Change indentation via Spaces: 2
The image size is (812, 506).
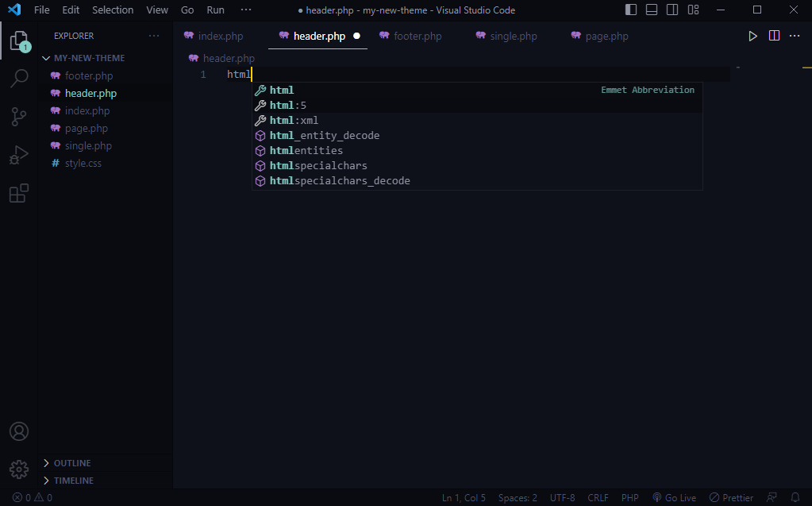point(518,498)
